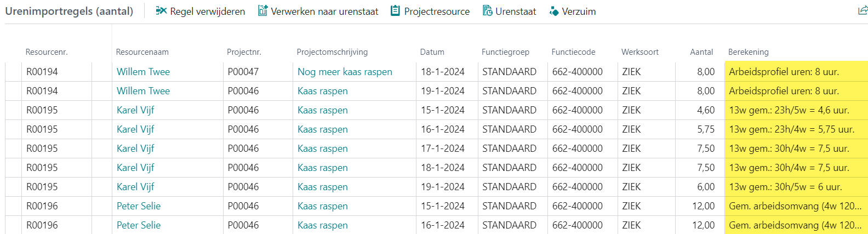The width and height of the screenshot is (868, 234).
Task: Click the Regel verwijderen delete icon
Action: pyautogui.click(x=161, y=11)
